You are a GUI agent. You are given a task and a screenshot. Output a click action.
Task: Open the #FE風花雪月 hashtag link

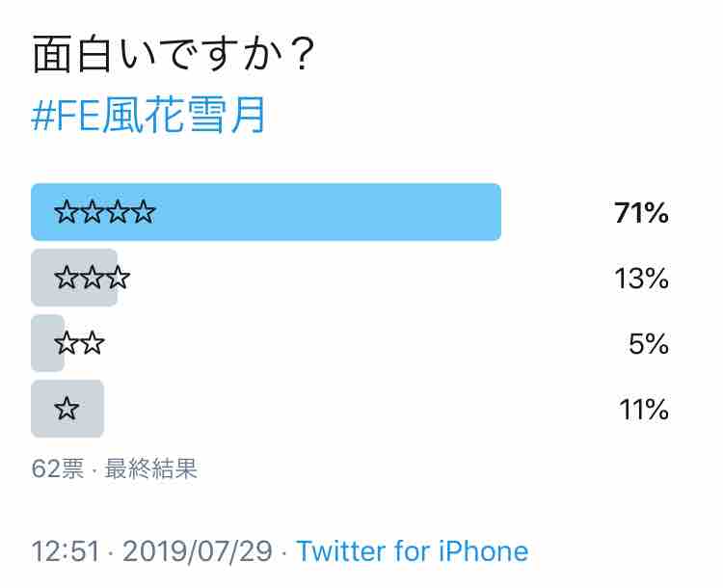[x=148, y=115]
